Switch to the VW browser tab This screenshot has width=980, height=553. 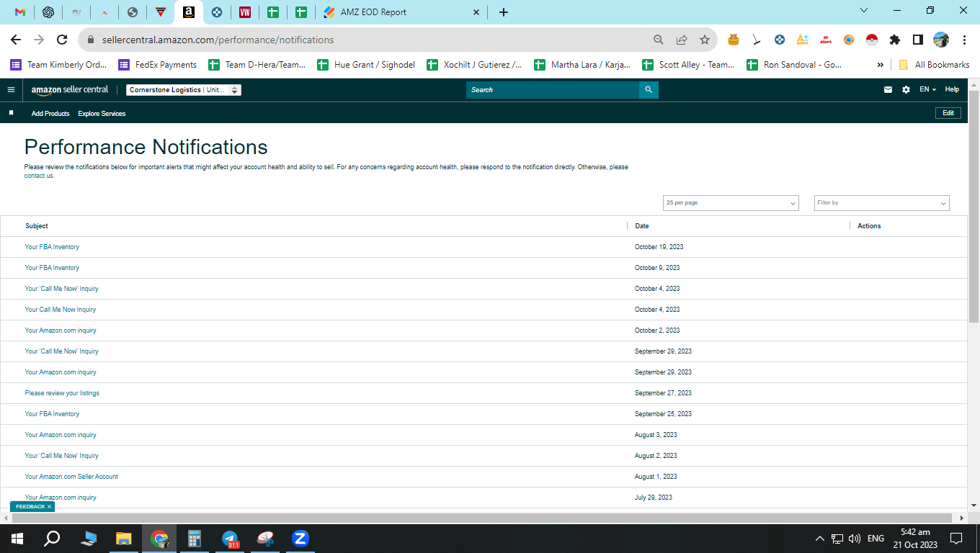pyautogui.click(x=245, y=12)
